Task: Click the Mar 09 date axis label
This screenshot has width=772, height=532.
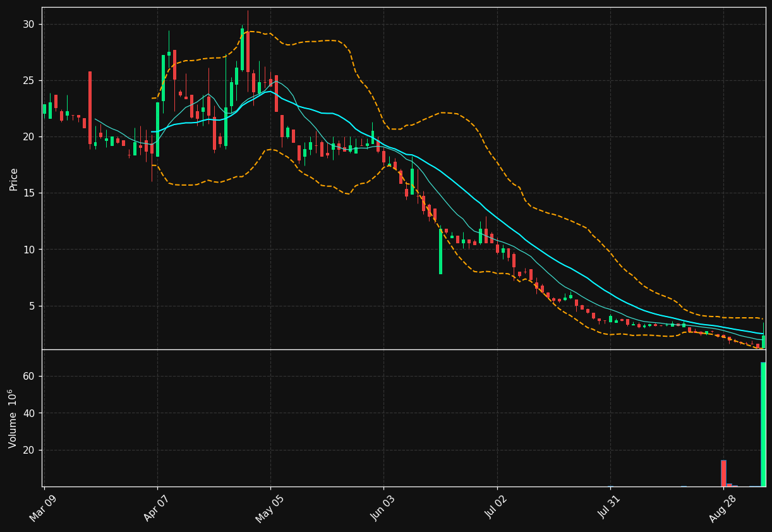Action: point(43,507)
